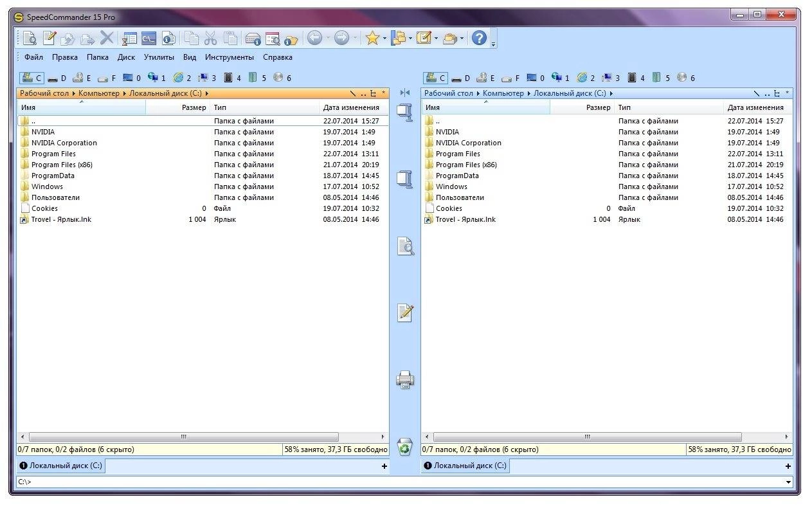The height and width of the screenshot is (508, 812).
Task: Open the file viewer (page with magnifier) toolbar icon
Action: click(x=30, y=39)
